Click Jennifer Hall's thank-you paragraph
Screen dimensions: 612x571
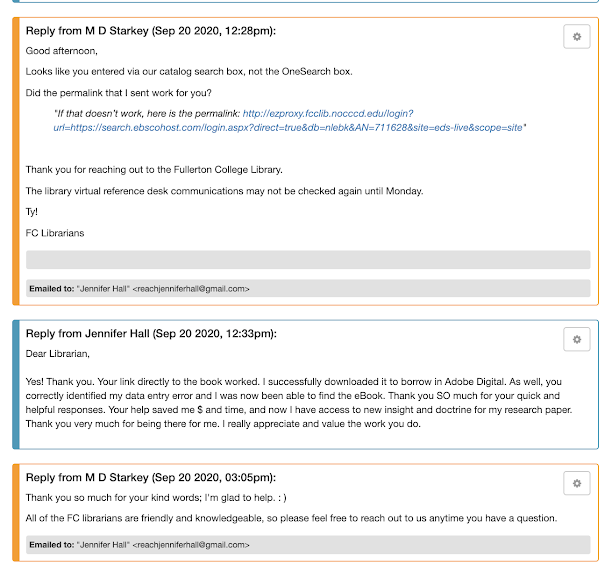click(299, 403)
